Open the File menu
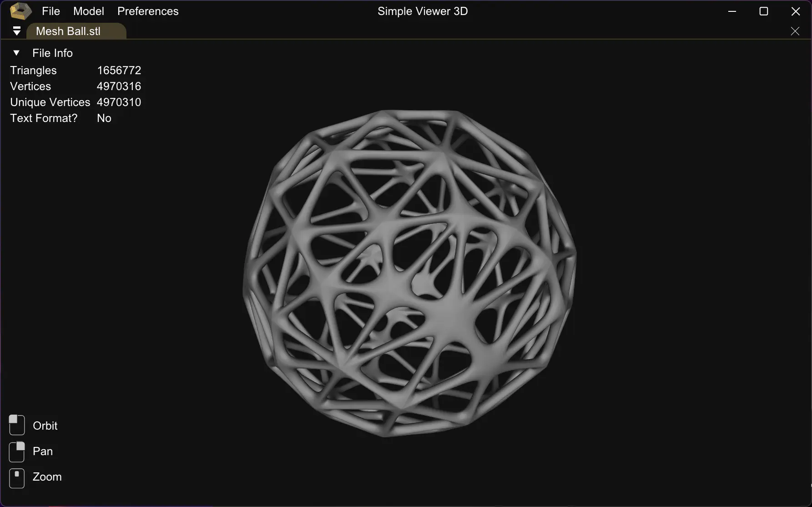The height and width of the screenshot is (507, 812). click(50, 11)
